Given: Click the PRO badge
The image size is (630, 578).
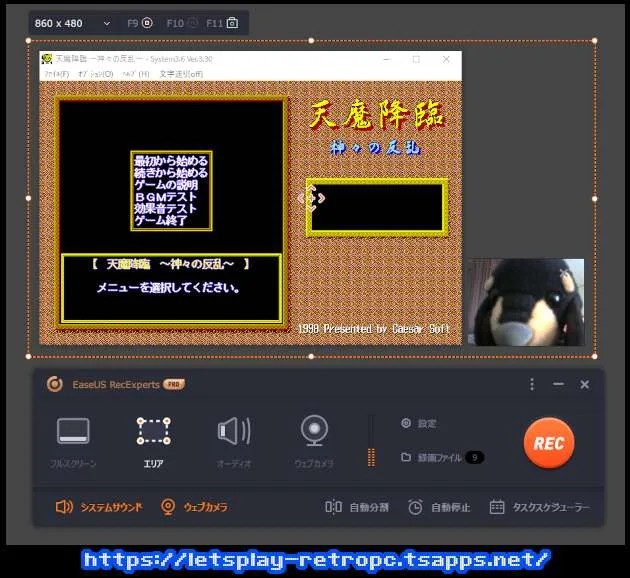Looking at the screenshot, I should pyautogui.click(x=174, y=384).
